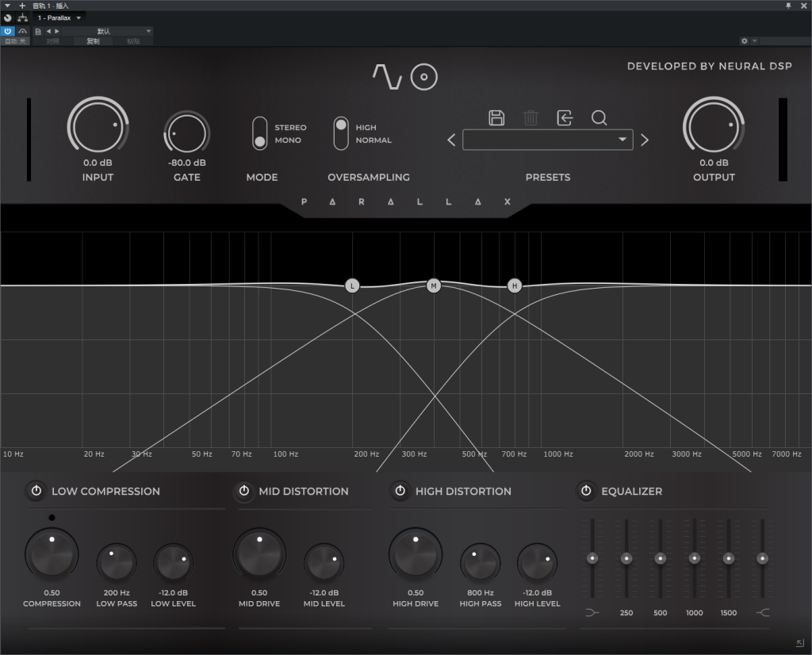Click the low shelf EQ slider handle
The height and width of the screenshot is (655, 812).
(x=592, y=558)
